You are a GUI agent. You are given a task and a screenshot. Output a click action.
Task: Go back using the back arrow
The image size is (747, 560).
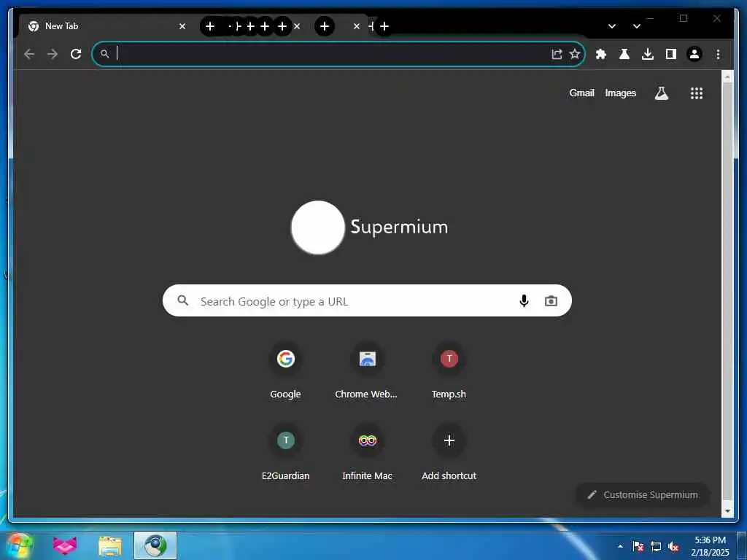click(29, 54)
